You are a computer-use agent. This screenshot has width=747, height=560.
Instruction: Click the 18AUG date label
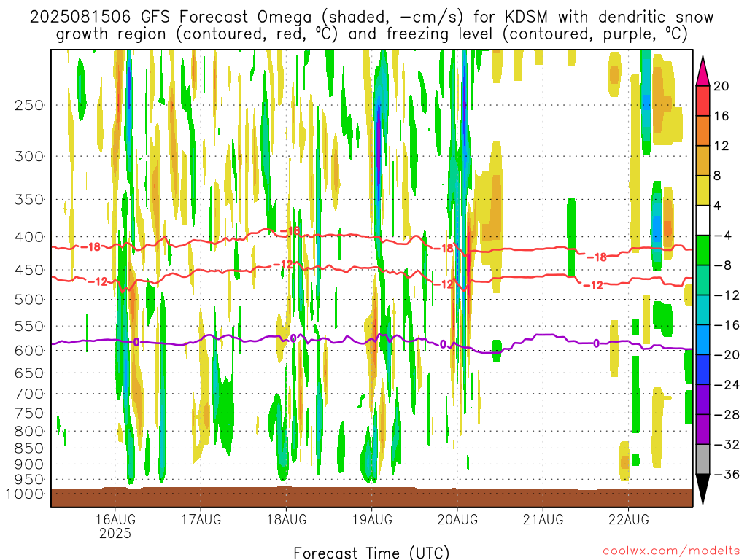pos(286,519)
